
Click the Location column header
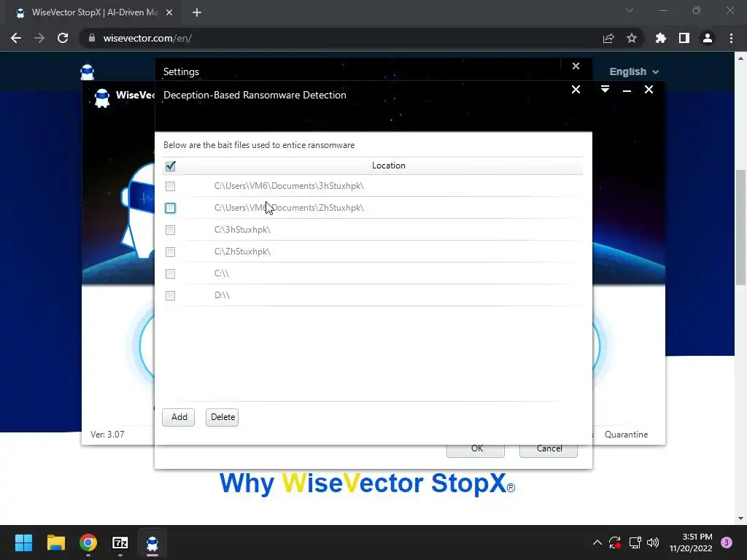(x=388, y=166)
